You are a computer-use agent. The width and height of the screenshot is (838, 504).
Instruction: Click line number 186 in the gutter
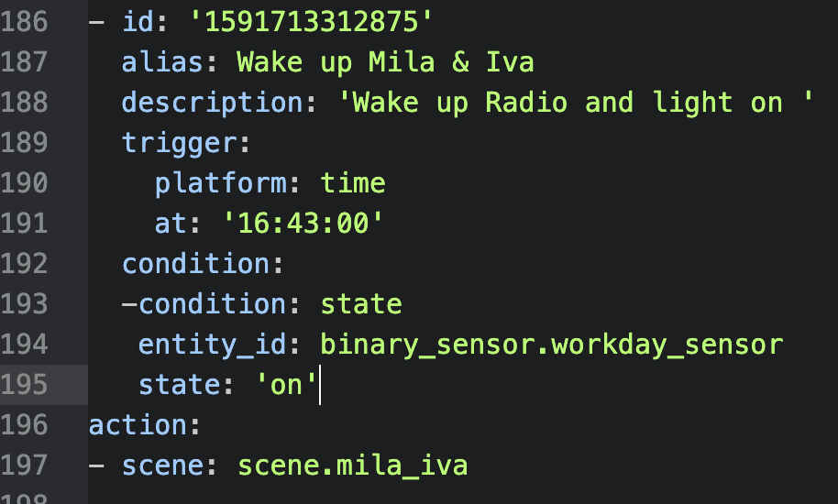pos(25,22)
